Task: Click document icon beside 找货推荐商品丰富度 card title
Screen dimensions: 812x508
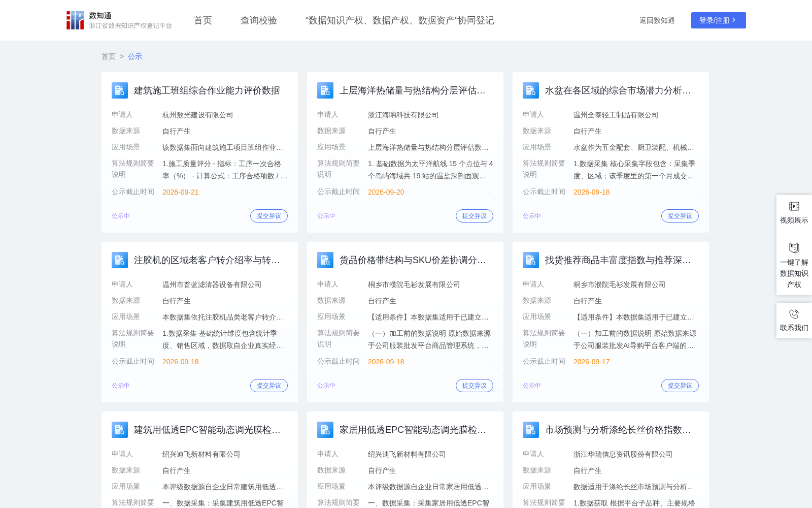Action: [x=531, y=260]
